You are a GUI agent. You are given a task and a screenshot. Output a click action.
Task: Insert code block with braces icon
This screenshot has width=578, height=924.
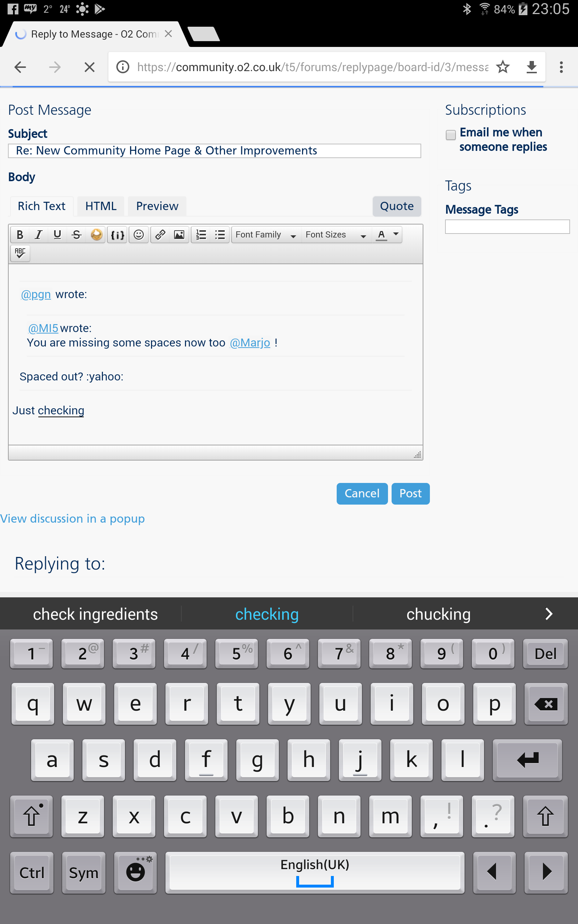click(x=117, y=235)
